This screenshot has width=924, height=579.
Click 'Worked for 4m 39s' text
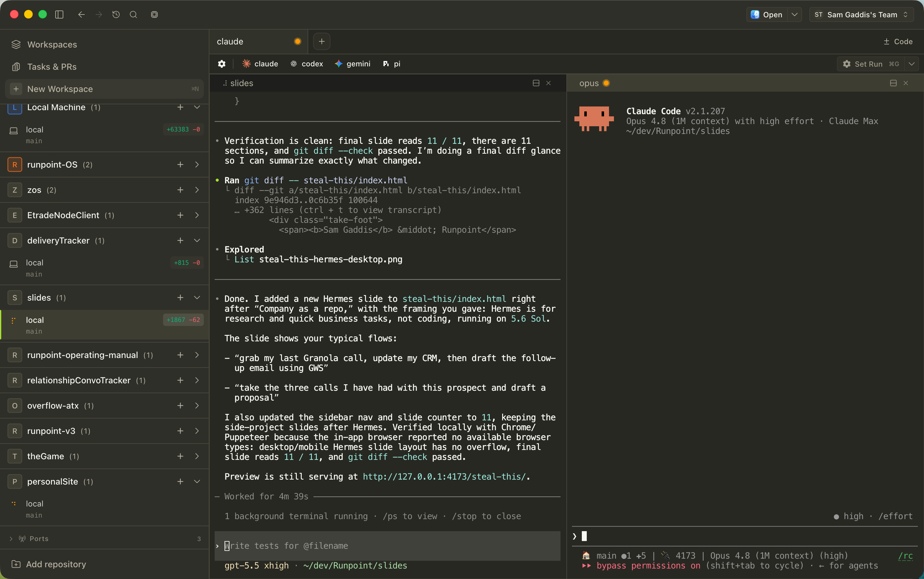click(x=266, y=496)
